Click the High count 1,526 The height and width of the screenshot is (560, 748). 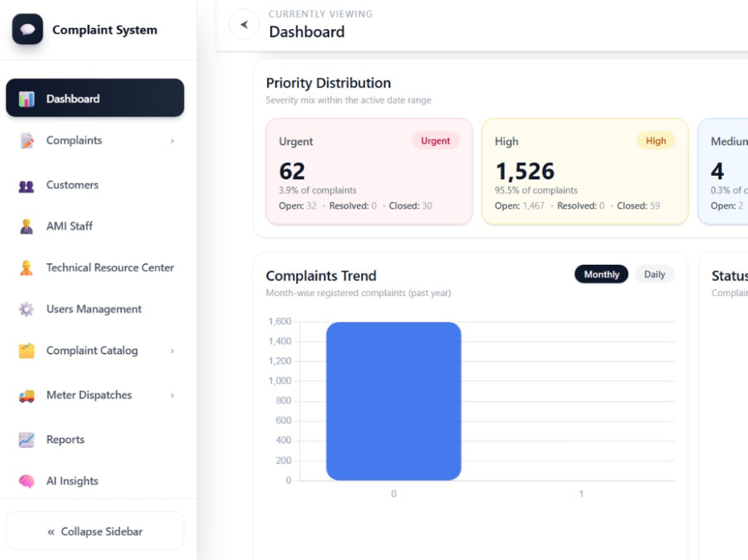point(525,170)
